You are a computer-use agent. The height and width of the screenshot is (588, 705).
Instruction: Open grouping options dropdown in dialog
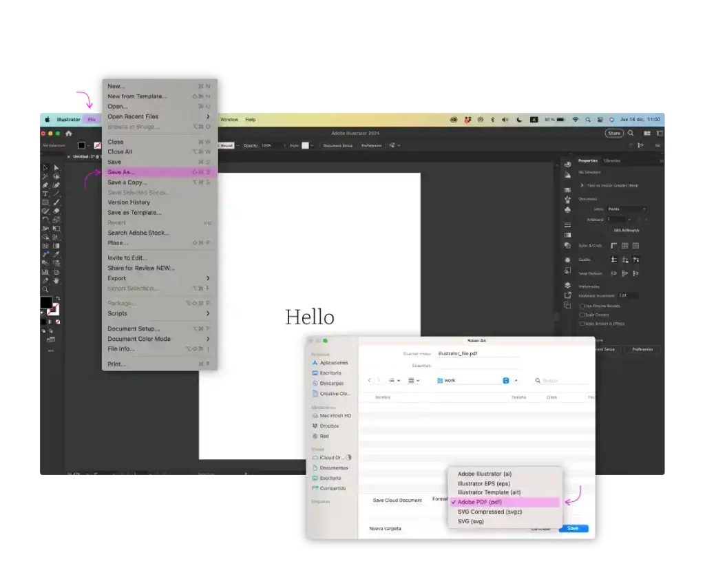[x=414, y=380]
